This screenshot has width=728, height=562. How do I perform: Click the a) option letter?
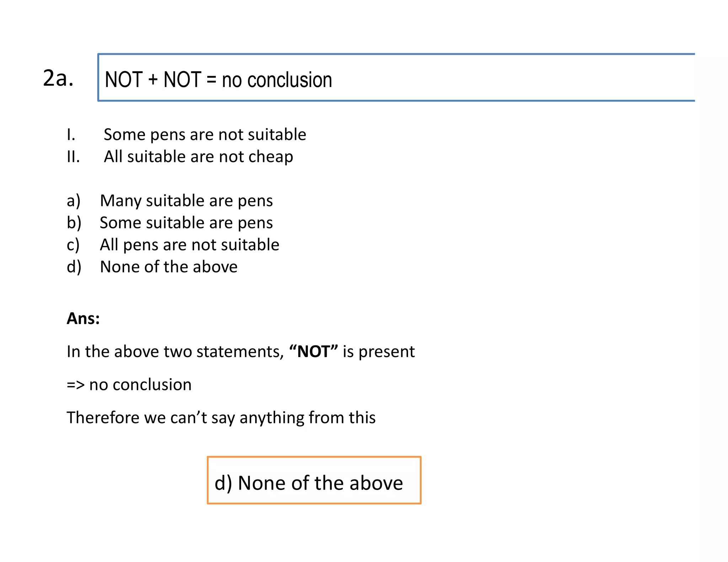coord(74,201)
